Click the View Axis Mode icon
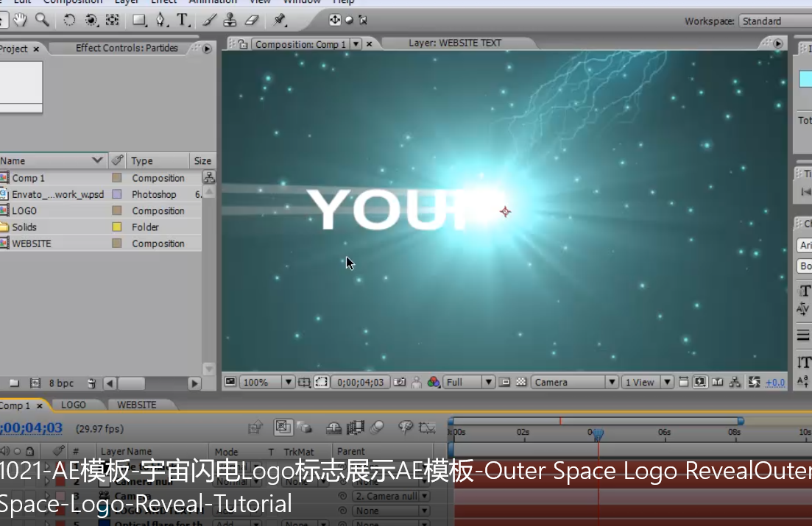812x526 pixels. 363,20
